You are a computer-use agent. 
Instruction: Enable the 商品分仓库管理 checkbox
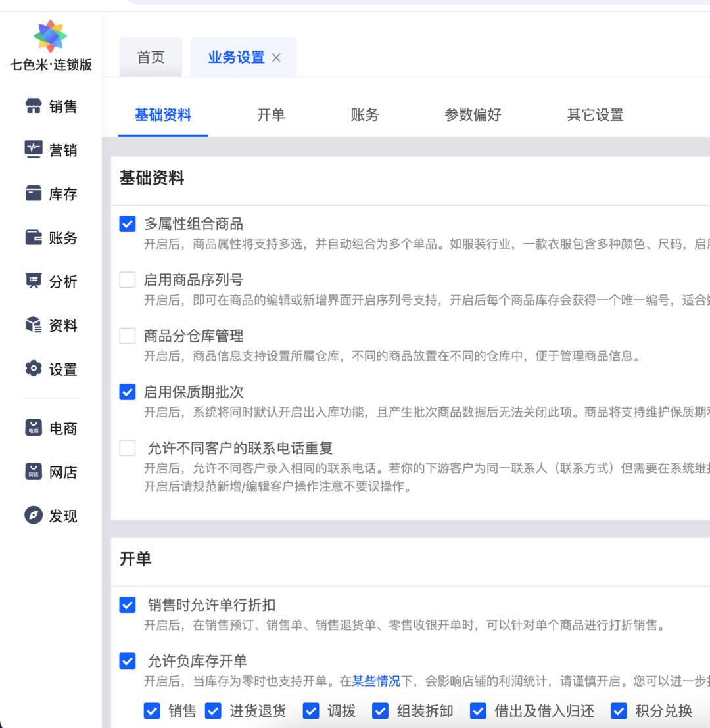[128, 336]
